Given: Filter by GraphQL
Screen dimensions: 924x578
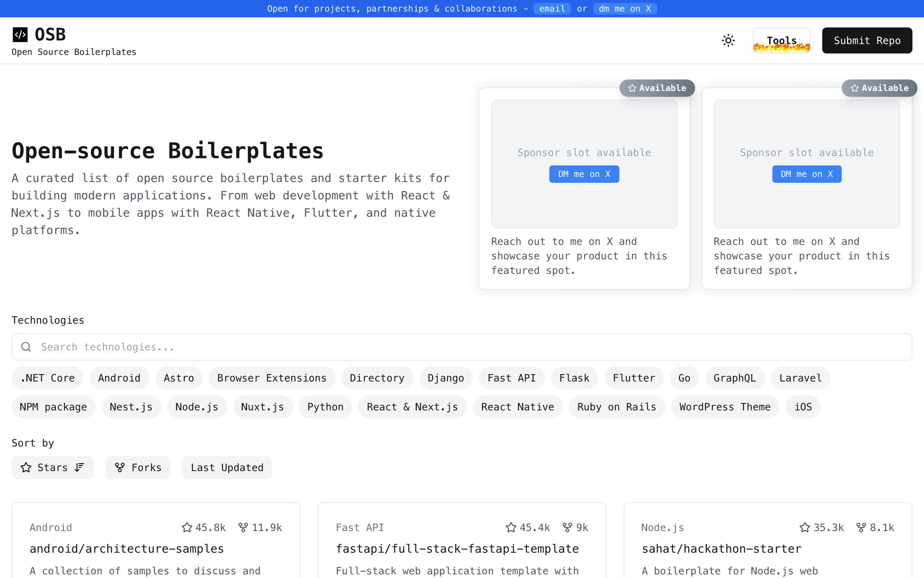Looking at the screenshot, I should [x=735, y=378].
